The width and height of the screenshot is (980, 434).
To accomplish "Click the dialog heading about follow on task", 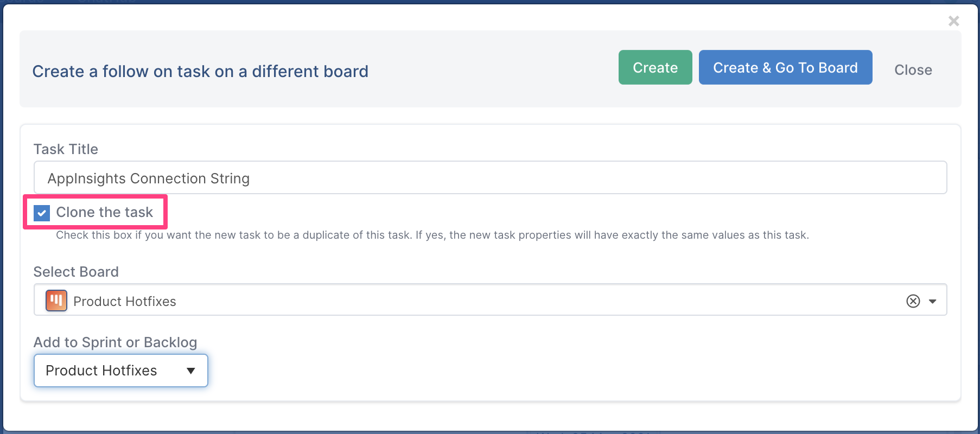I will [x=200, y=71].
